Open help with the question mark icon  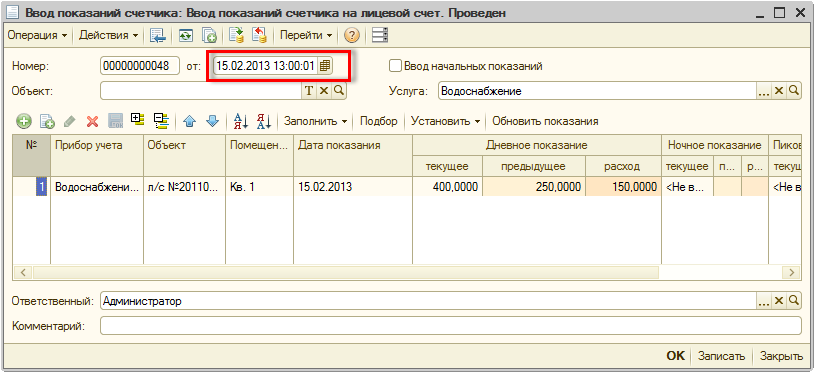352,35
